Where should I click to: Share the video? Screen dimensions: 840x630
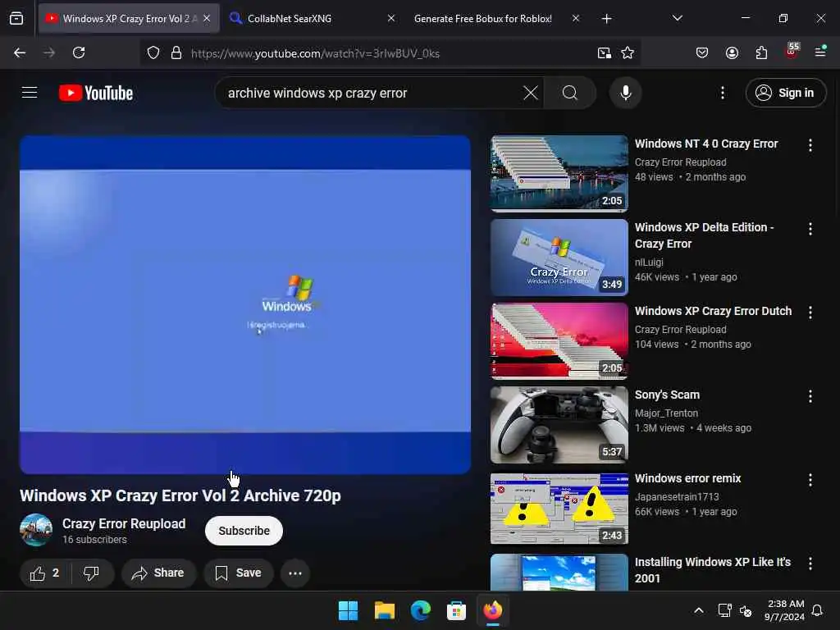coord(158,573)
